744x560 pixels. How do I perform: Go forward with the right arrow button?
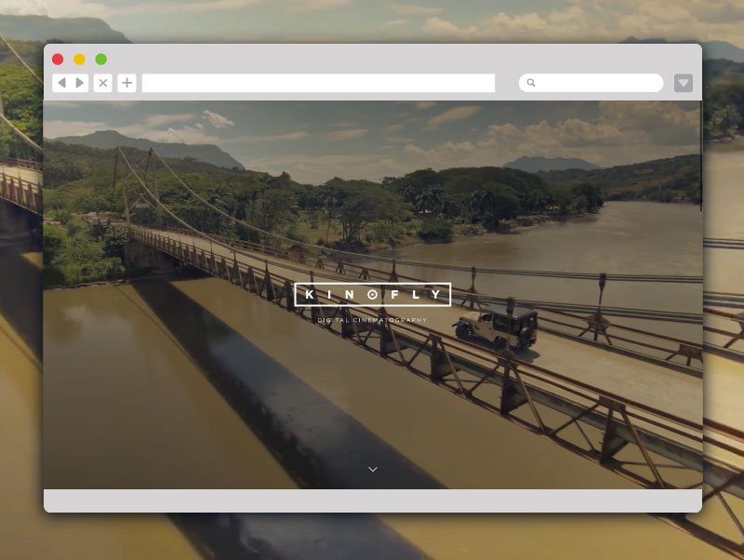(80, 83)
